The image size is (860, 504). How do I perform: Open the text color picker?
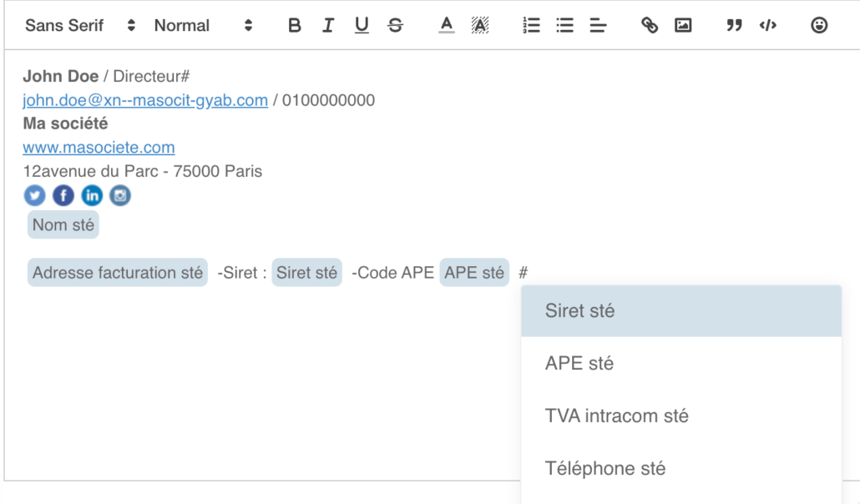[447, 26]
